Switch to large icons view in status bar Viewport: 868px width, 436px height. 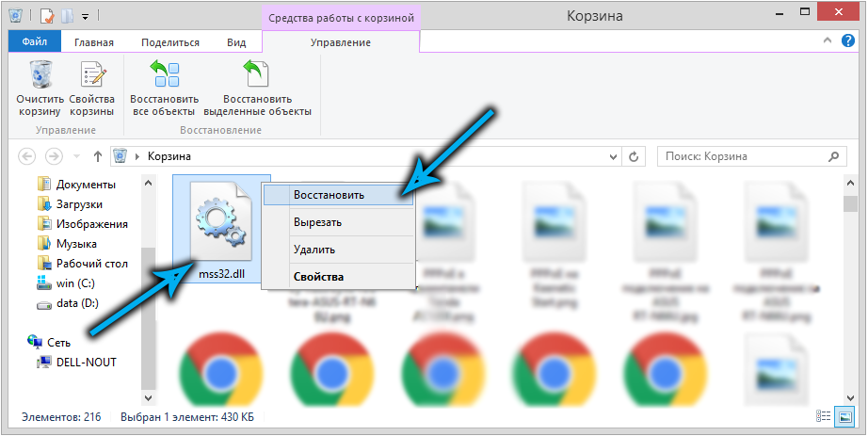[844, 416]
